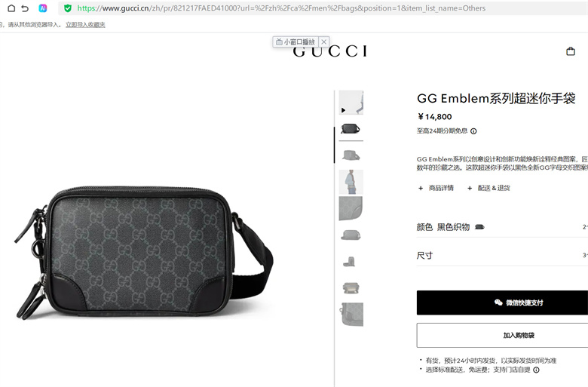Click the address bar URL

[281, 8]
